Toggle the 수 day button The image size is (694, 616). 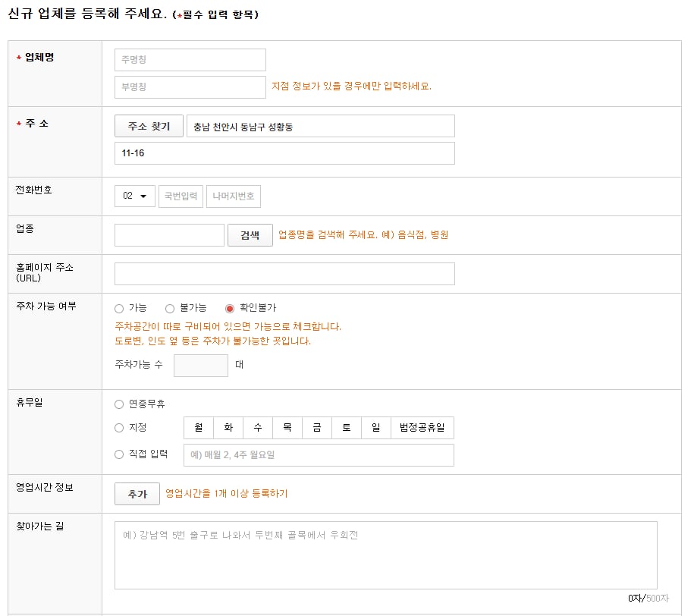(258, 428)
